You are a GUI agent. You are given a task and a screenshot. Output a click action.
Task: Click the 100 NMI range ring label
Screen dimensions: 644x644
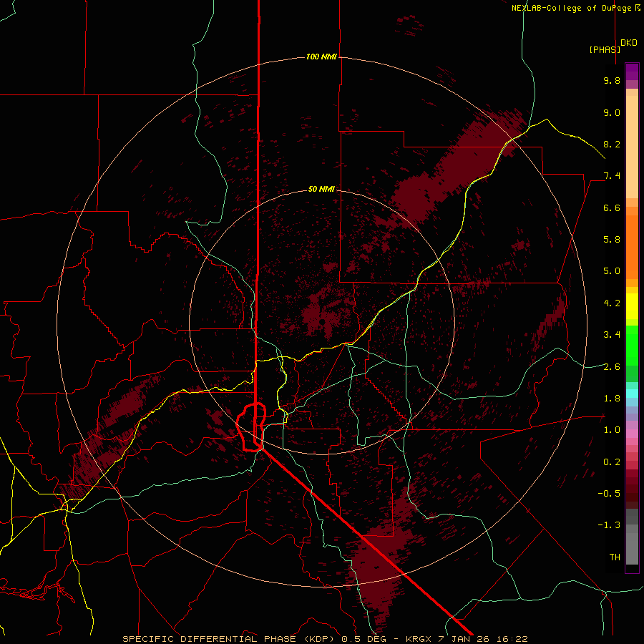(x=321, y=57)
